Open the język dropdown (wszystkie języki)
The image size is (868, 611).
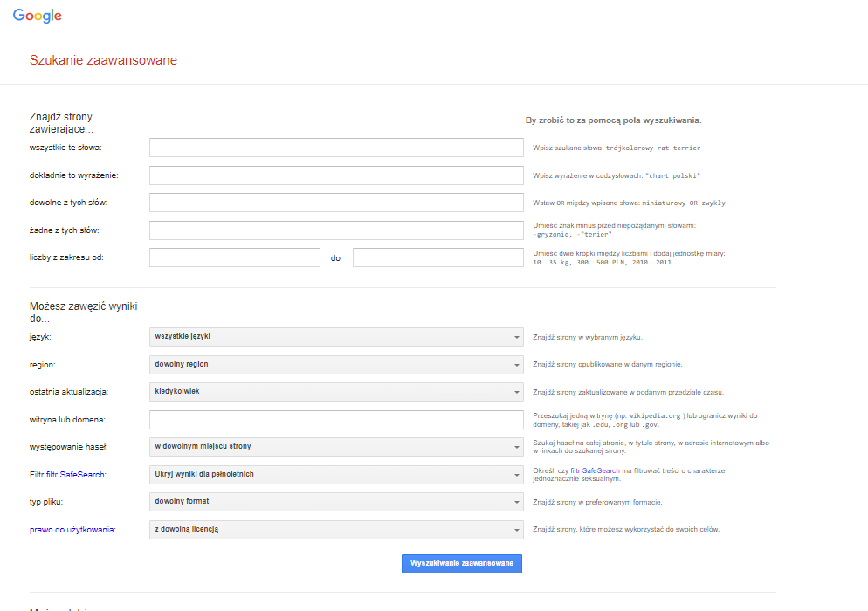pyautogui.click(x=336, y=337)
